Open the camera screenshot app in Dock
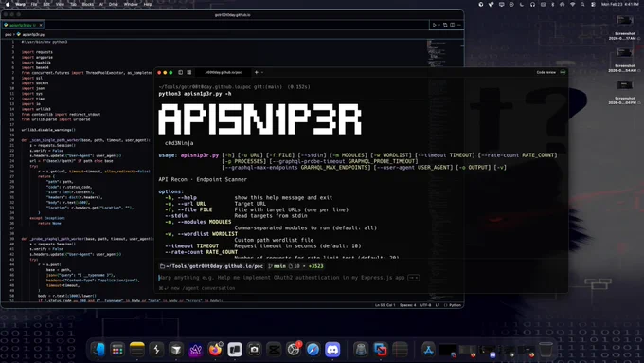This screenshot has width=644, height=363. coord(254,350)
